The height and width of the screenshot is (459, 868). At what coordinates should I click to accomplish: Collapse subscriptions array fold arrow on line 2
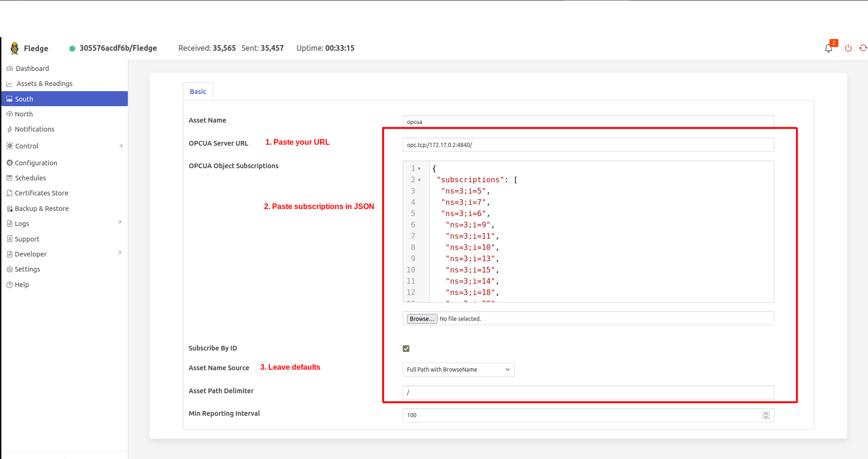[x=419, y=180]
